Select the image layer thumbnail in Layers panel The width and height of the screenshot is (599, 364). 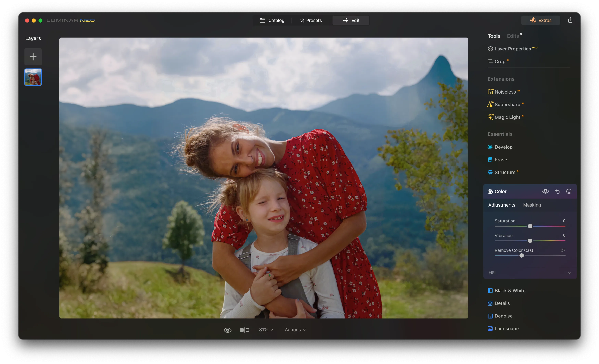pyautogui.click(x=33, y=77)
